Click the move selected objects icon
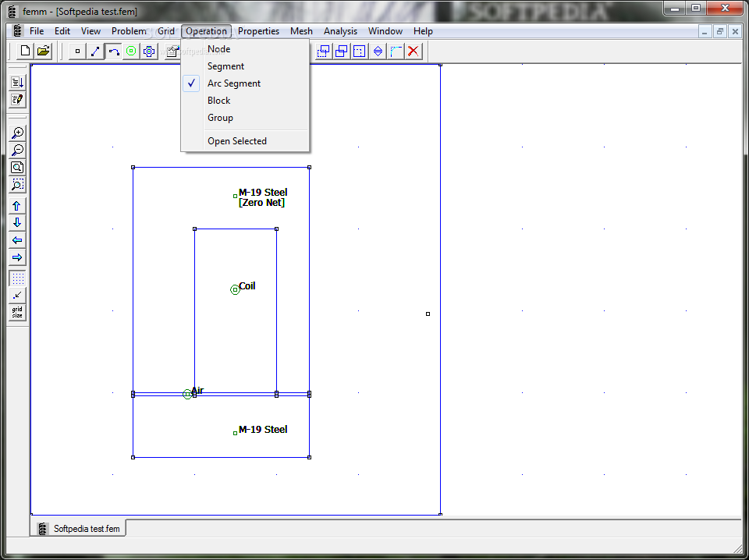 click(x=323, y=51)
